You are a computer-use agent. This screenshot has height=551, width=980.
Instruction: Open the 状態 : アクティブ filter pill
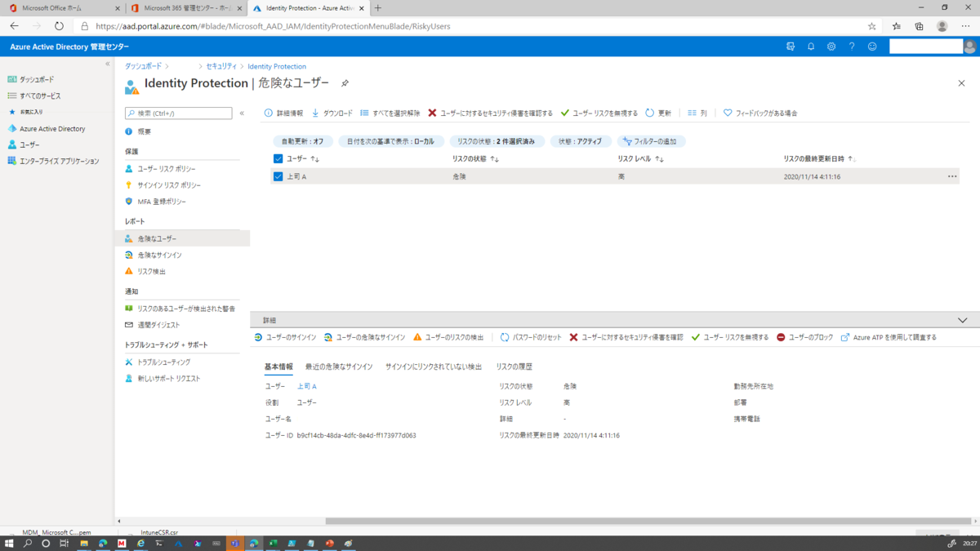point(580,141)
